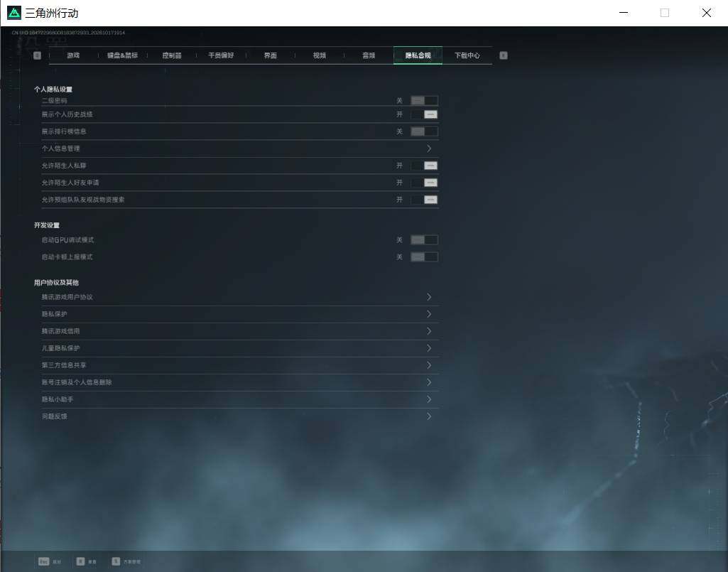Image resolution: width=728 pixels, height=572 pixels.
Task: Select the 音频 tab
Action: click(x=369, y=55)
